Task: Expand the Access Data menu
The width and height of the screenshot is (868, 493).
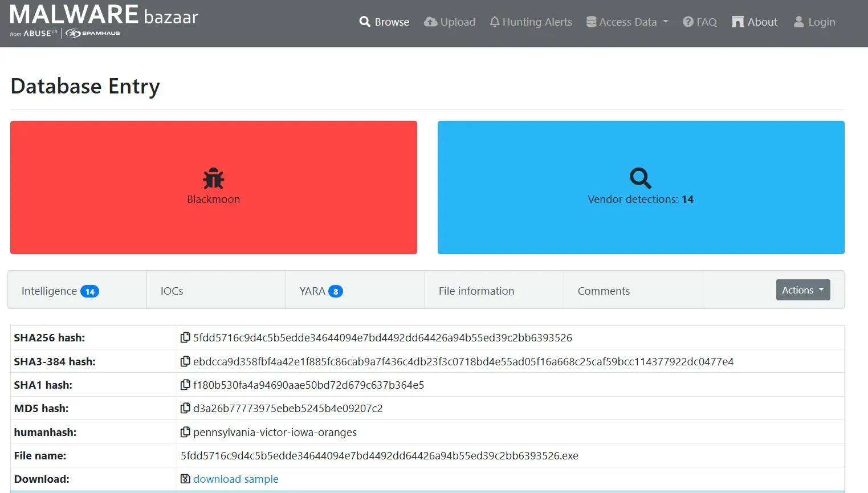Action: pyautogui.click(x=627, y=22)
